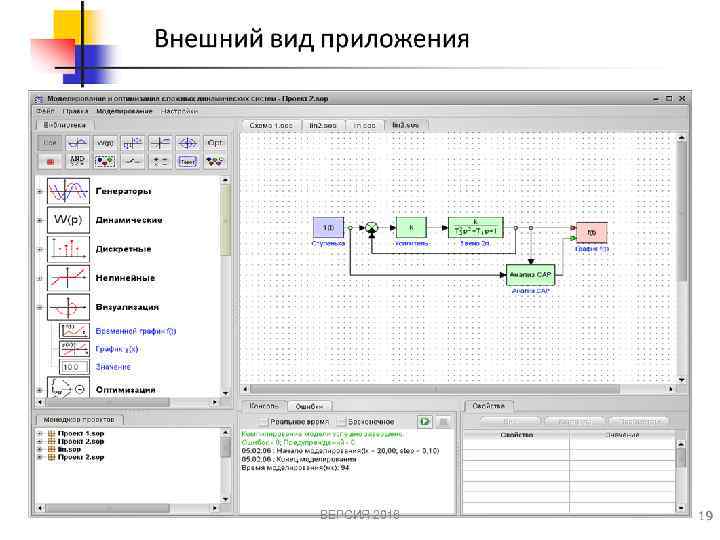Viewport: 720px width, 540px height.
Task: Click the gray stop simulation button
Action: pos(444,422)
